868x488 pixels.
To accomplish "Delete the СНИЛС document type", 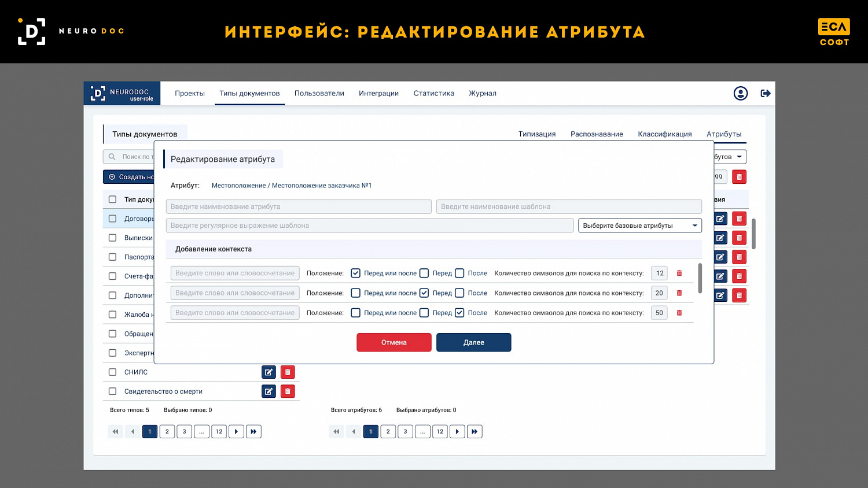I will (288, 372).
